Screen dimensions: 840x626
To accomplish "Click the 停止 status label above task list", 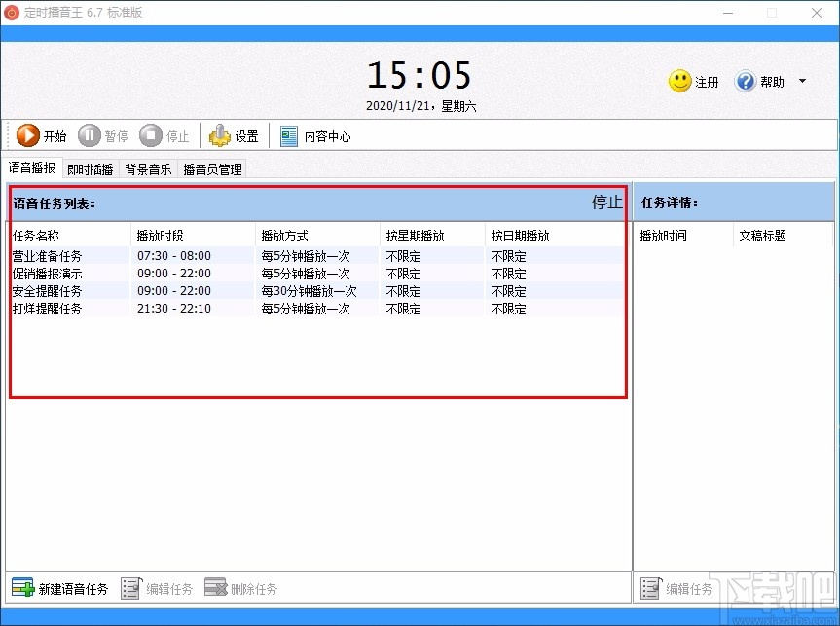I will pyautogui.click(x=606, y=203).
